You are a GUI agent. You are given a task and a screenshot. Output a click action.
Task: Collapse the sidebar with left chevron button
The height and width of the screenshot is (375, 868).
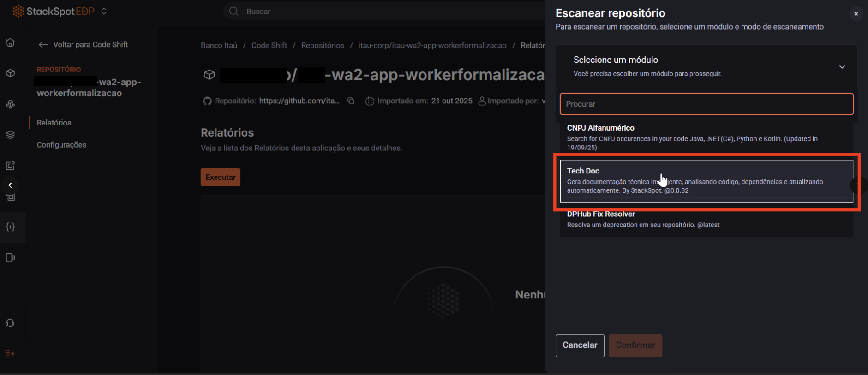coord(10,185)
